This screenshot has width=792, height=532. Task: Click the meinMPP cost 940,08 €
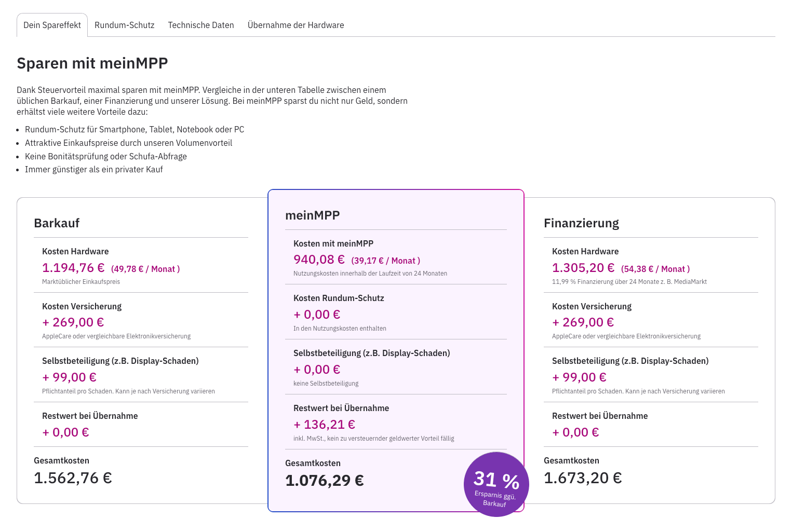[x=319, y=260]
